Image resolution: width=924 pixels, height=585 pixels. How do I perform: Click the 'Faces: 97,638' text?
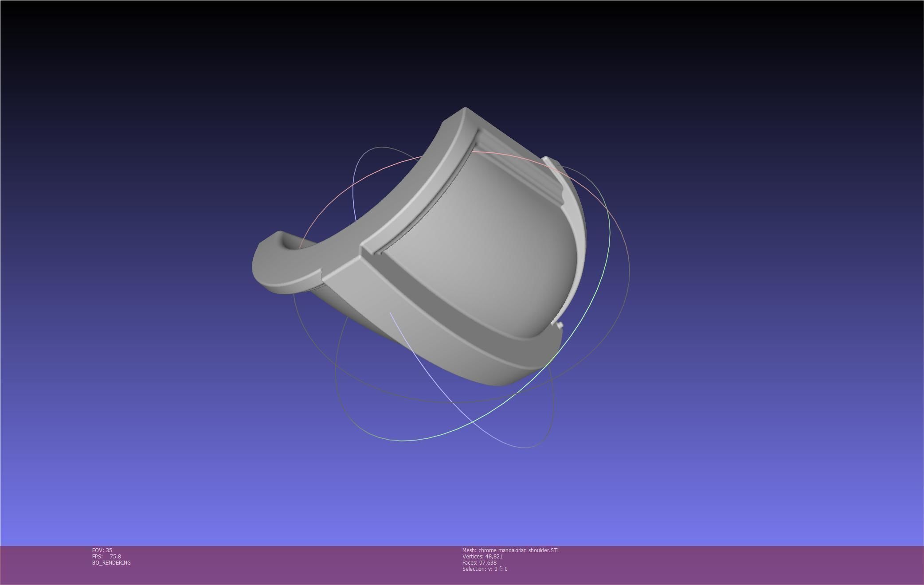479,562
